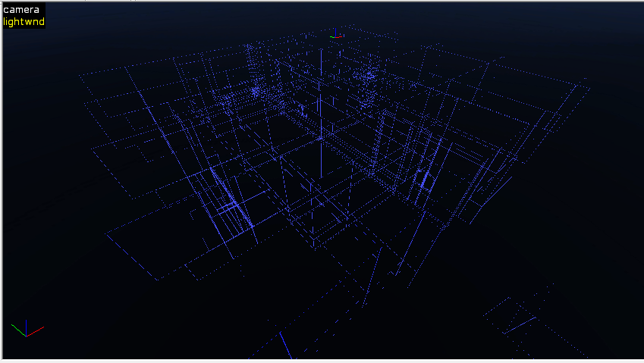Click the red axis of the corner gizmo
Screen dimensions: 644x363
(x=36, y=330)
